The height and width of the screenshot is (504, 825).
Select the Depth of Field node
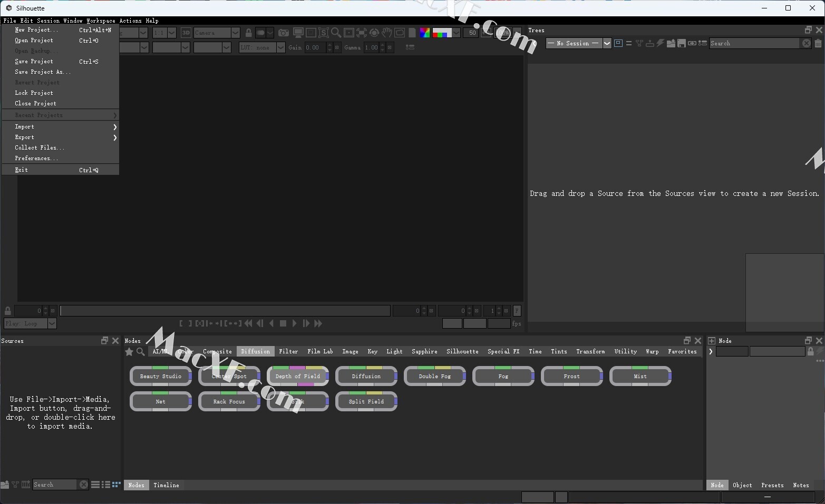tap(298, 376)
